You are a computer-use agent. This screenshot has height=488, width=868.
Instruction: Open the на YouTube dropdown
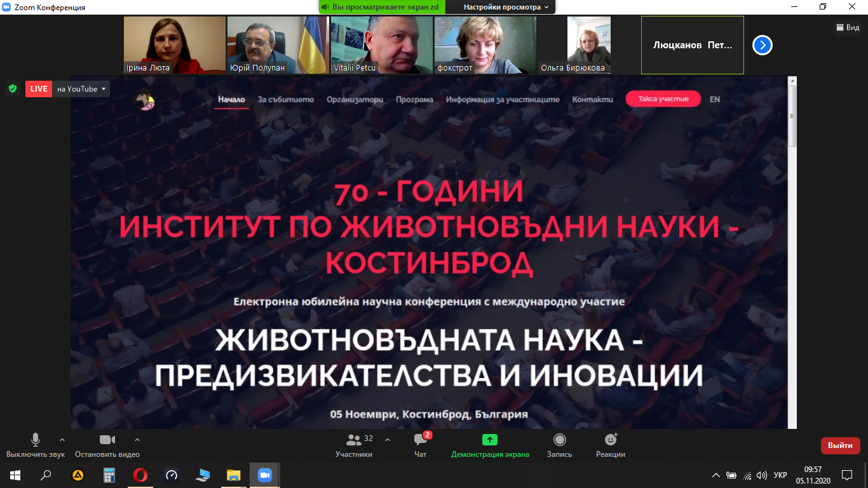(x=81, y=89)
